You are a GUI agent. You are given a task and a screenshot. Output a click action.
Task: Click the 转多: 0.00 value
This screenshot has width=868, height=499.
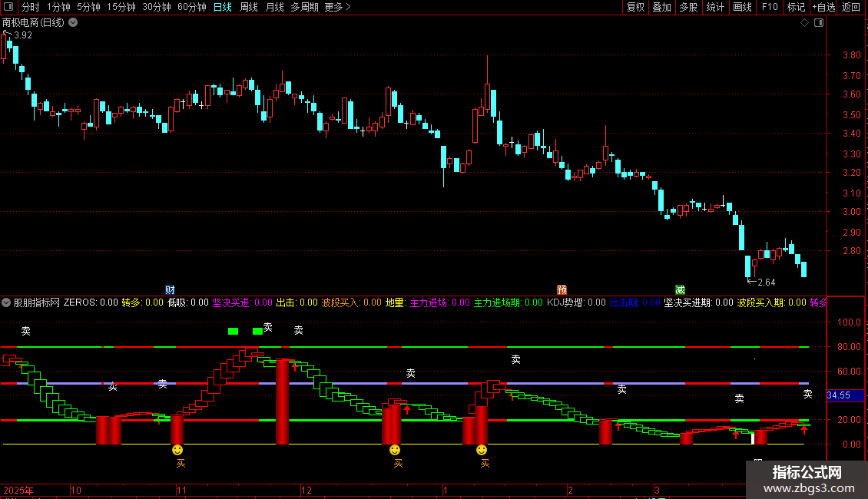(x=142, y=302)
